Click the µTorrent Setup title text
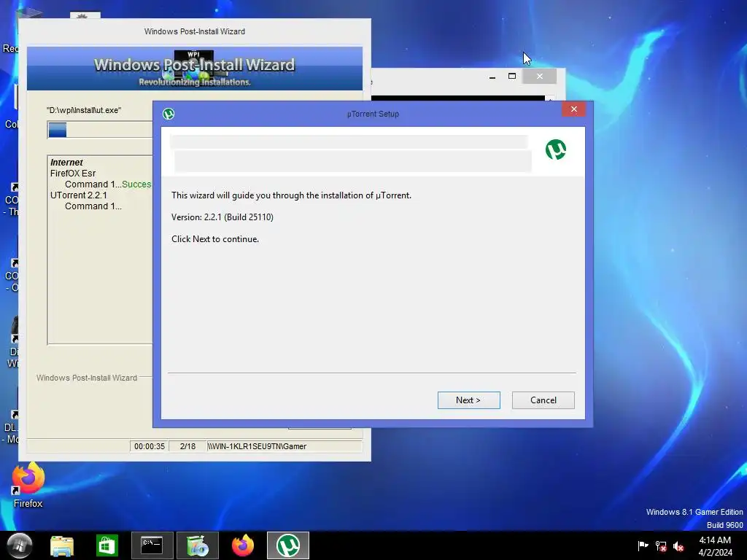747x560 pixels. 373,114
